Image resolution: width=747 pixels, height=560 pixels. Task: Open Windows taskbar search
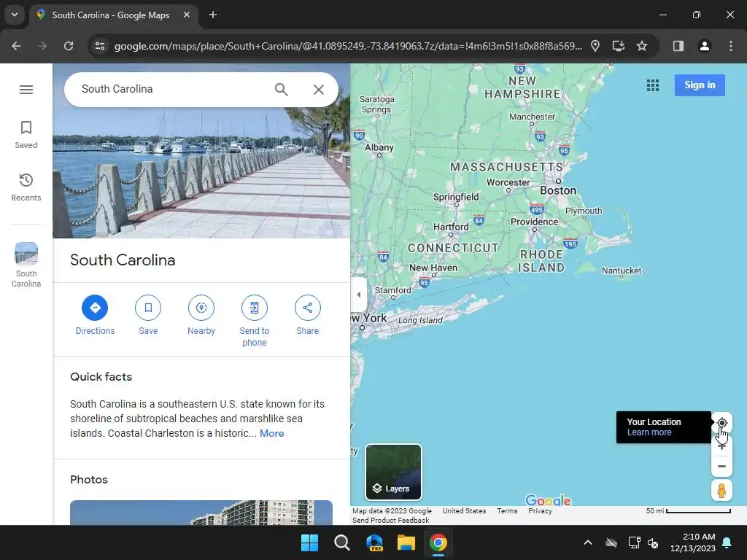(x=342, y=542)
